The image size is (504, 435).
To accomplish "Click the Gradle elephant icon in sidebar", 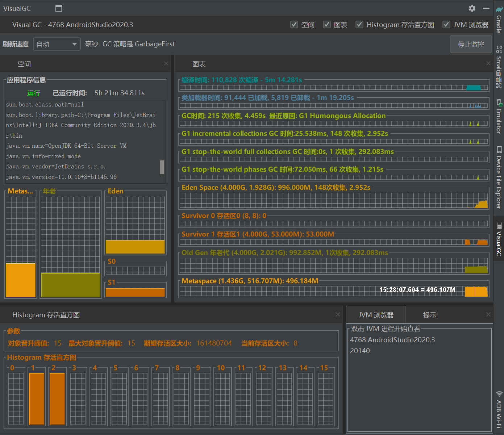I will [499, 9].
